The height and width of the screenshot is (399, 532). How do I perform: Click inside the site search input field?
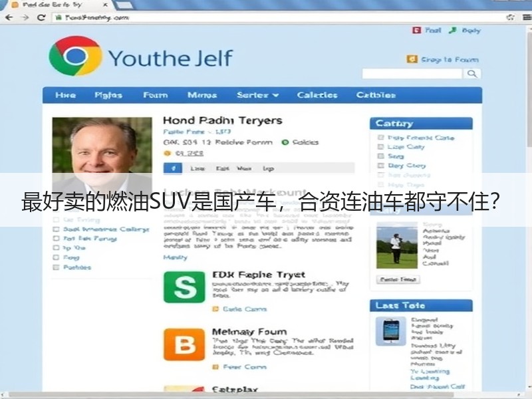point(412,74)
